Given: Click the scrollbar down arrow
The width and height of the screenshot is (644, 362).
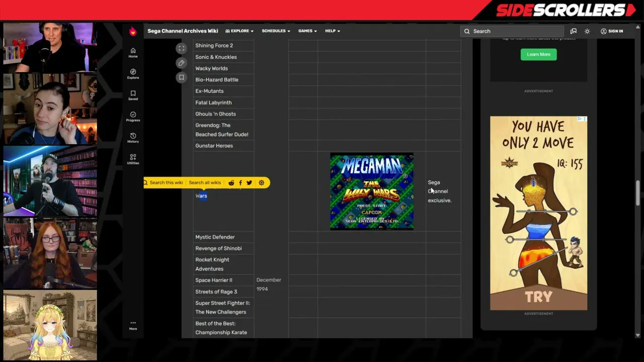Looking at the screenshot, I should (x=638, y=335).
